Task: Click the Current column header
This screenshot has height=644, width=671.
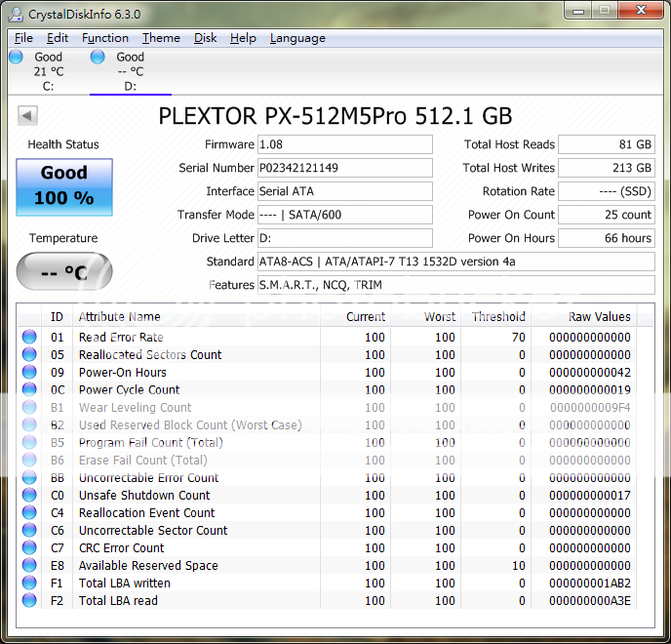Action: (x=355, y=316)
